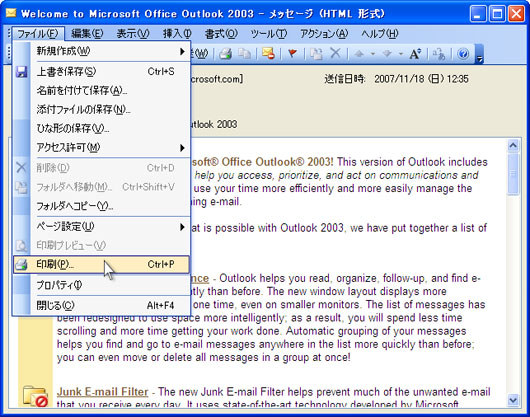Click the Print icon in the toolbar
This screenshot has height=417, width=530.
225,54
